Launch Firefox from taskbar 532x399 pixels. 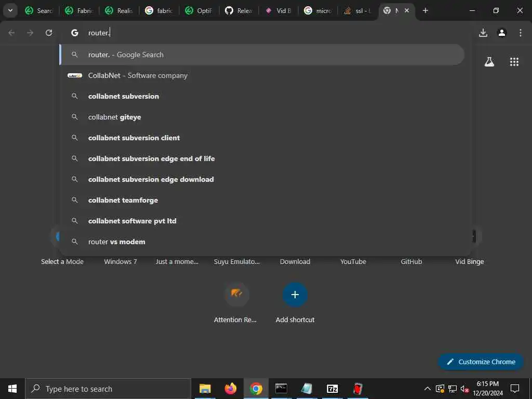coord(230,389)
